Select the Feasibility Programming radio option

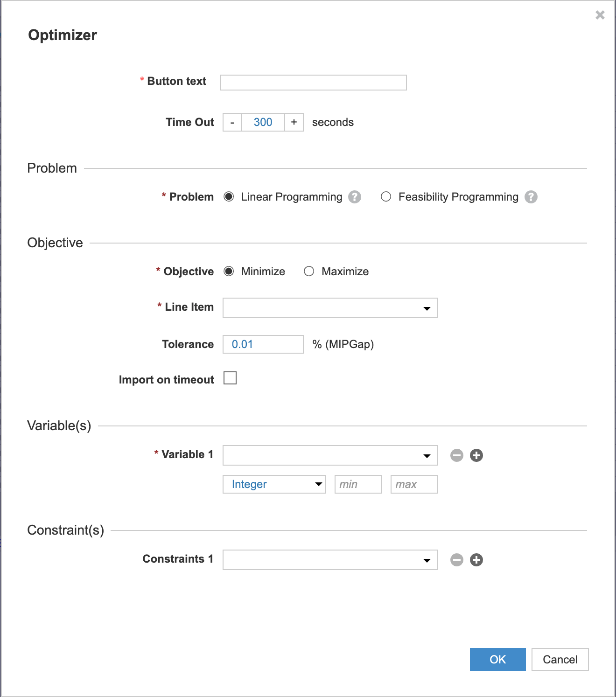[x=386, y=197]
